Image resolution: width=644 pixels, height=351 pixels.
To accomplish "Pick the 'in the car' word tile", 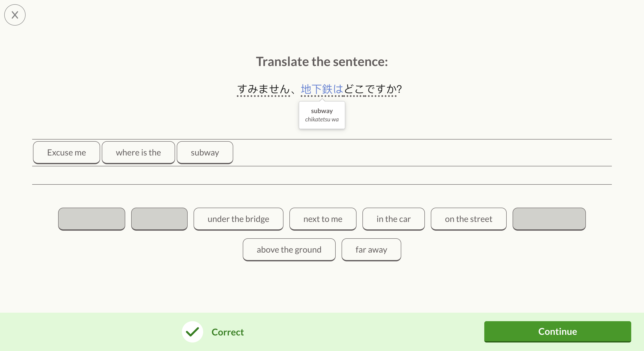I will (393, 219).
